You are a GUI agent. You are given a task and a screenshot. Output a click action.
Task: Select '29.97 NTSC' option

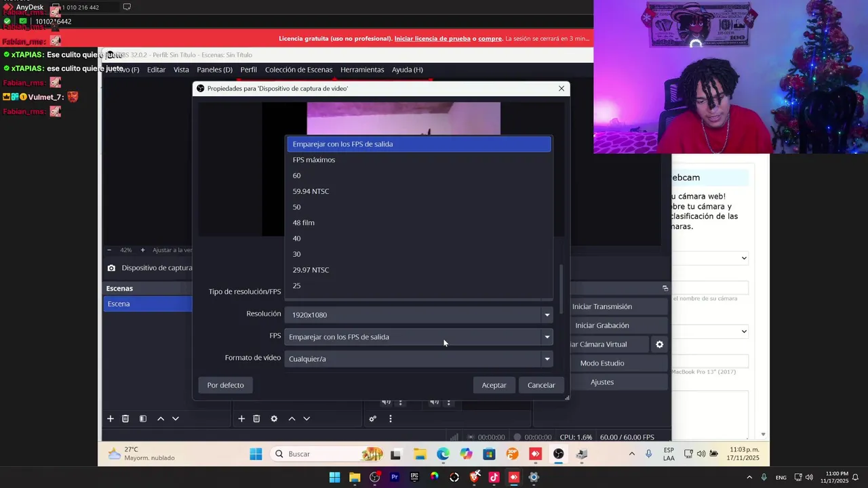click(418, 270)
